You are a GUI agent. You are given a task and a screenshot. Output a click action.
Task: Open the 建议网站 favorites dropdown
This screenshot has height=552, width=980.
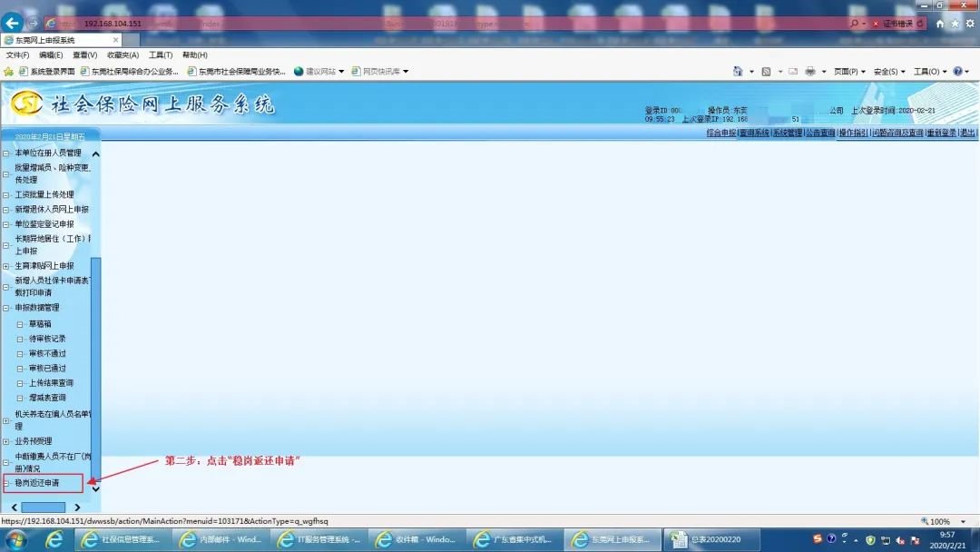(318, 71)
